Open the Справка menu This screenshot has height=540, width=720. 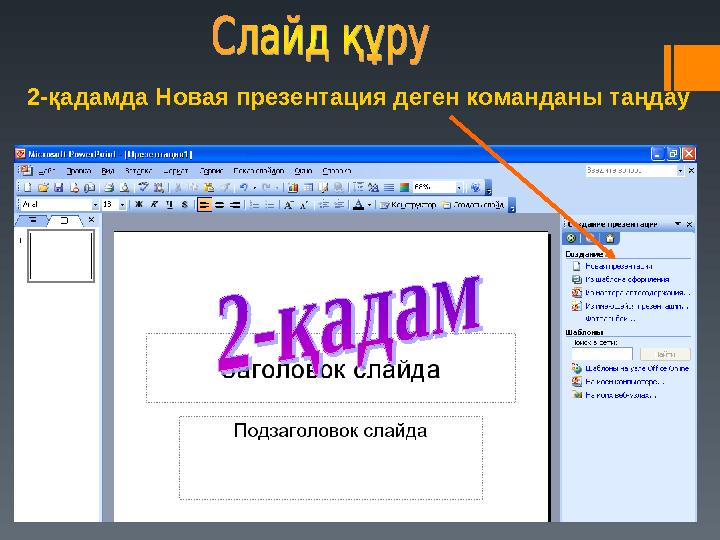(337, 171)
